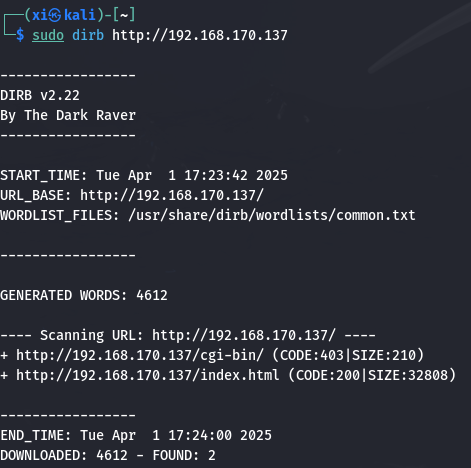
Task: Click the START_TIME timestamp line
Action: 144,175
